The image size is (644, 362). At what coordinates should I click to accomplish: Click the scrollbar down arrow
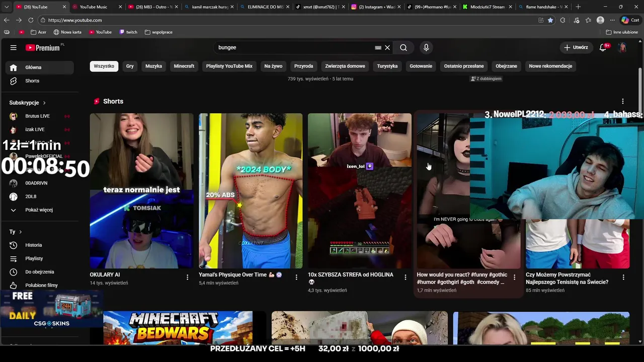[x=640, y=342]
